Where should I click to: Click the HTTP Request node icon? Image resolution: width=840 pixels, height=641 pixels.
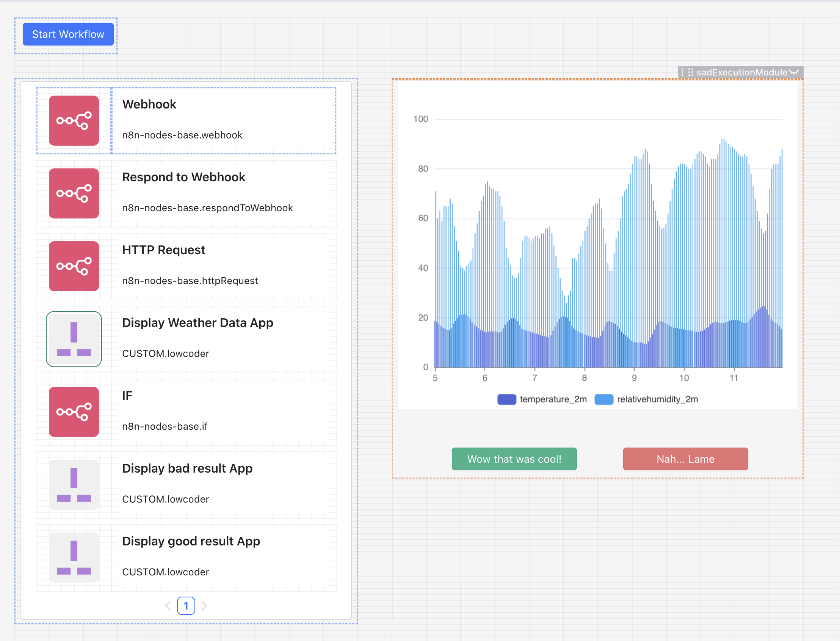tap(74, 266)
